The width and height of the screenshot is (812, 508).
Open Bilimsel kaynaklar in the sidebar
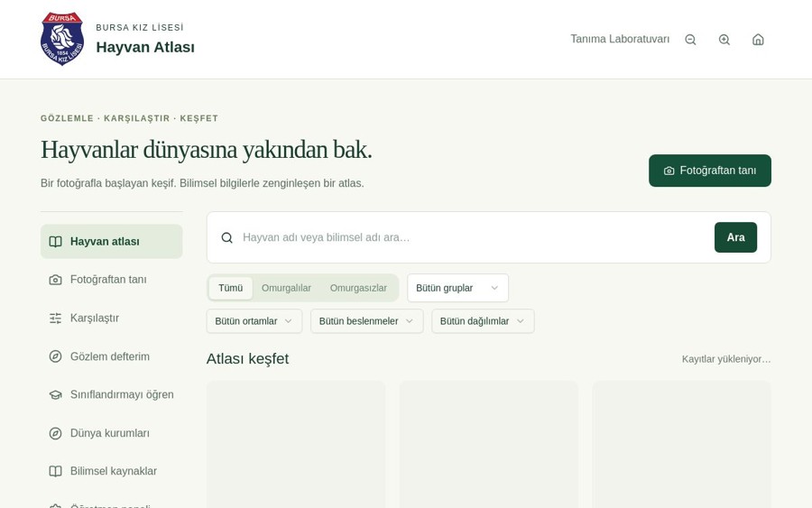111,471
